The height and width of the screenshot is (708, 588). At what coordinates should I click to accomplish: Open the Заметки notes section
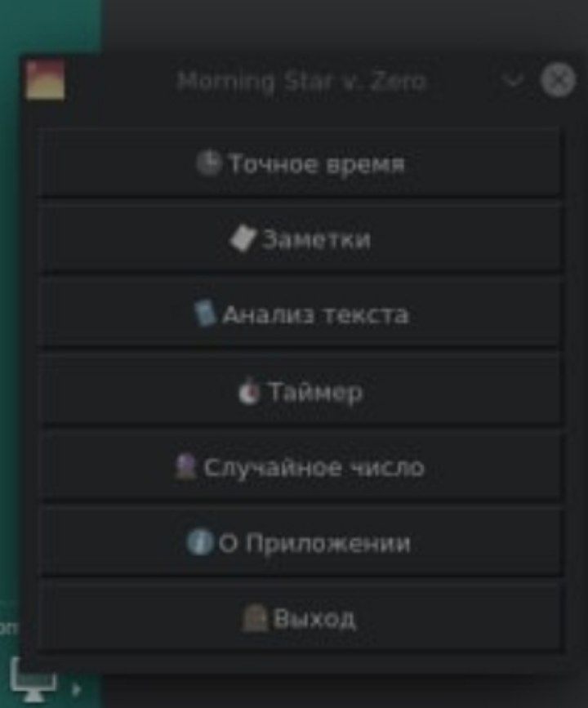[x=301, y=238]
